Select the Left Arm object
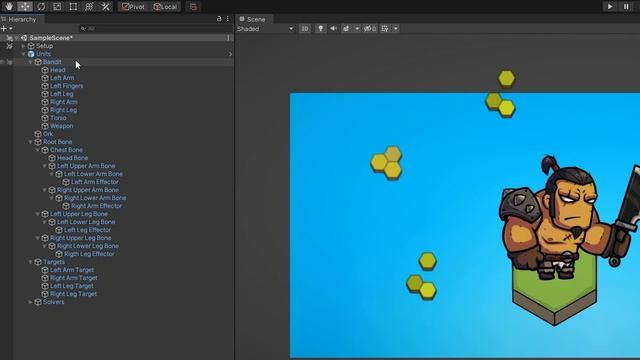The height and width of the screenshot is (360, 640). pyautogui.click(x=62, y=78)
